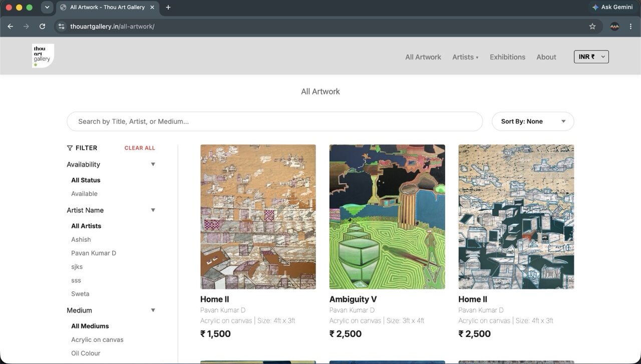Screen dimensions: 641x364
Task: Focus the artwork search field
Action: tap(274, 122)
